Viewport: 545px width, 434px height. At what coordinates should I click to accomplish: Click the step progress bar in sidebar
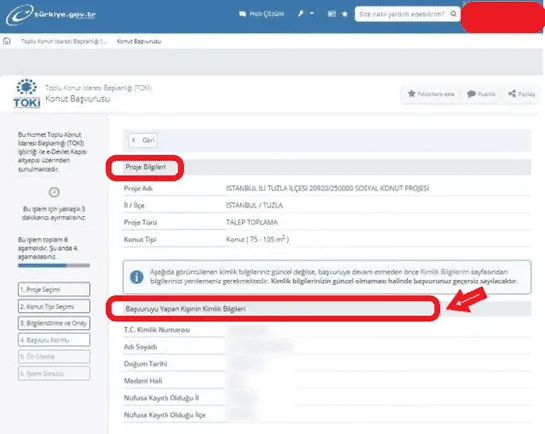click(54, 265)
